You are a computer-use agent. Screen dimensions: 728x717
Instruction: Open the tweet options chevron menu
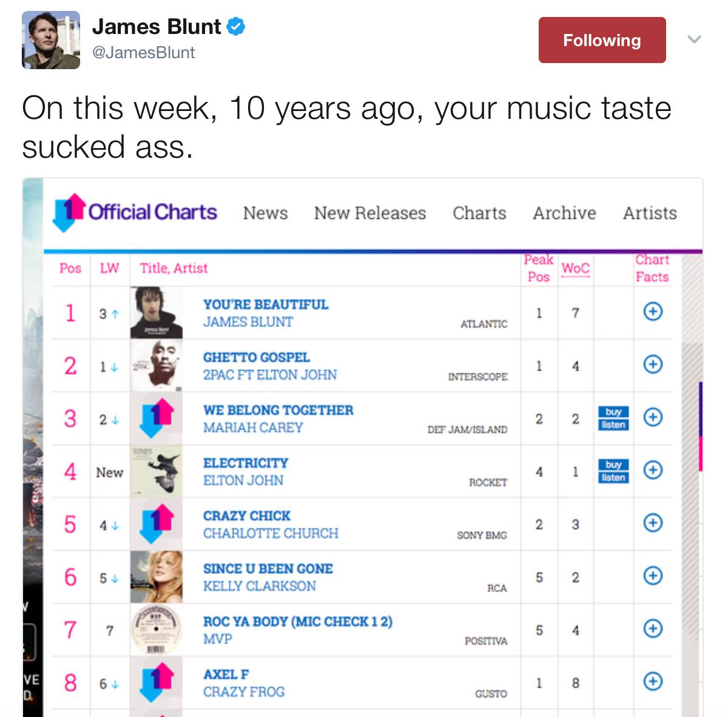pos(695,40)
